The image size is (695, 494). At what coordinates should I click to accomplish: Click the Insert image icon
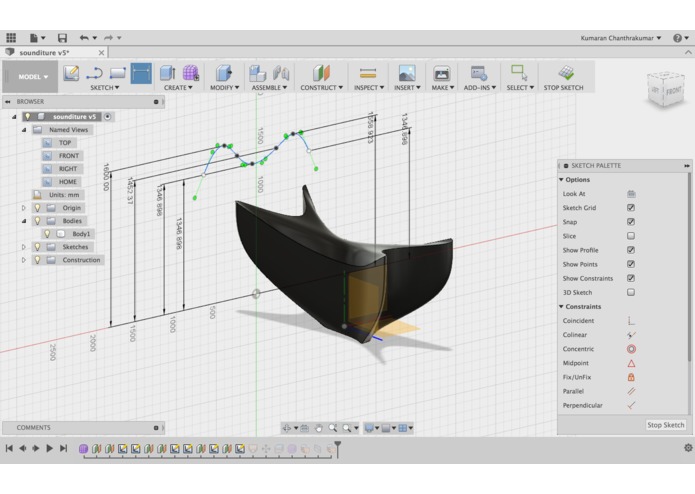407,73
